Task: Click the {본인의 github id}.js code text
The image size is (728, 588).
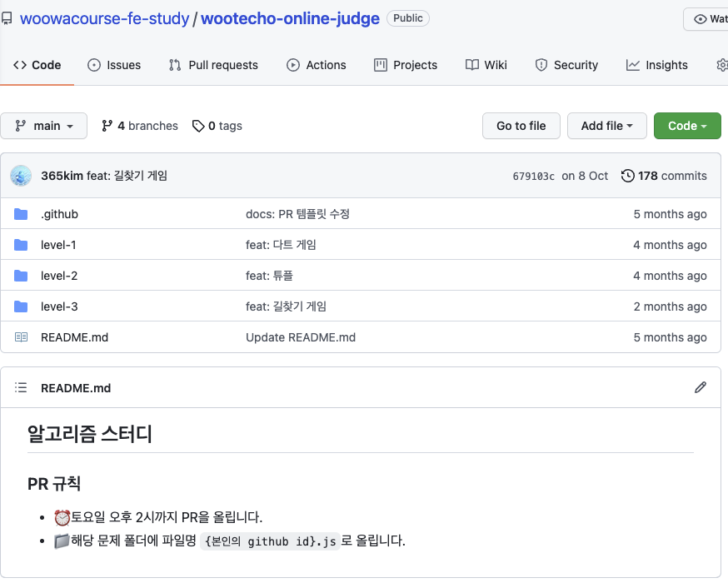Action: [x=270, y=541]
